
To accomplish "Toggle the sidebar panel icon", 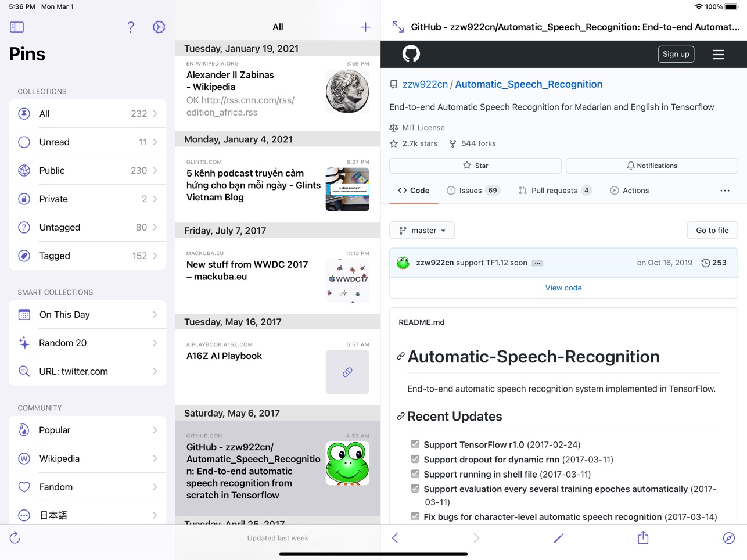I will (17, 27).
